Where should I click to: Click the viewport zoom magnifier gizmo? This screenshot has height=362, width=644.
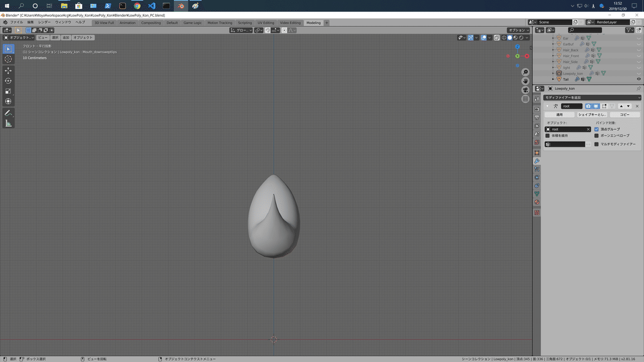pos(525,72)
